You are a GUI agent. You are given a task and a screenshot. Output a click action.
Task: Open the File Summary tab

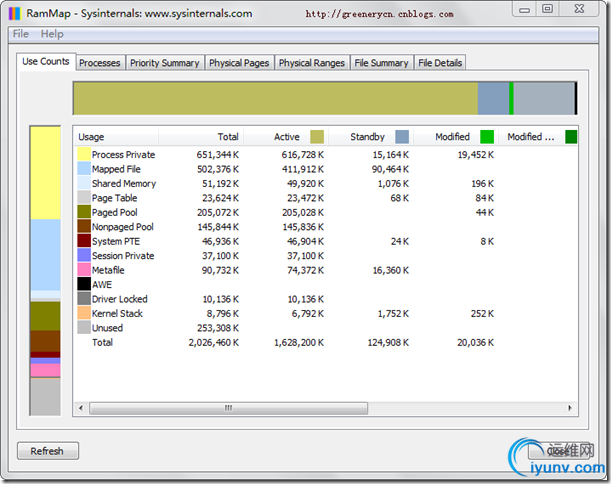(381, 63)
